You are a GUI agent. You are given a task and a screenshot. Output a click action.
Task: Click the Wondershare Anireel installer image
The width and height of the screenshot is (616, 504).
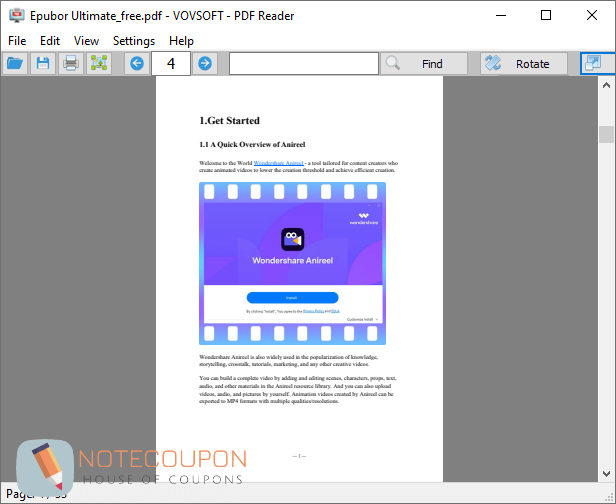tap(292, 263)
